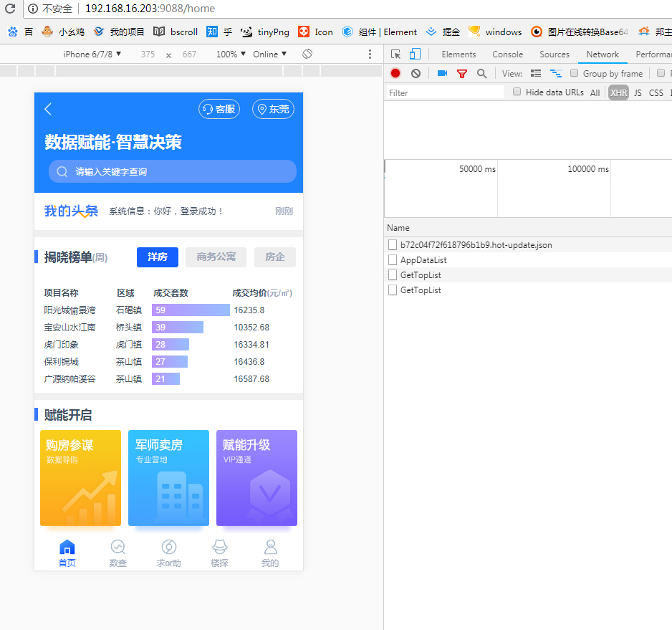The image size is (672, 630).
Task: Open the 小幺鸡 bookmark
Action: tap(63, 32)
